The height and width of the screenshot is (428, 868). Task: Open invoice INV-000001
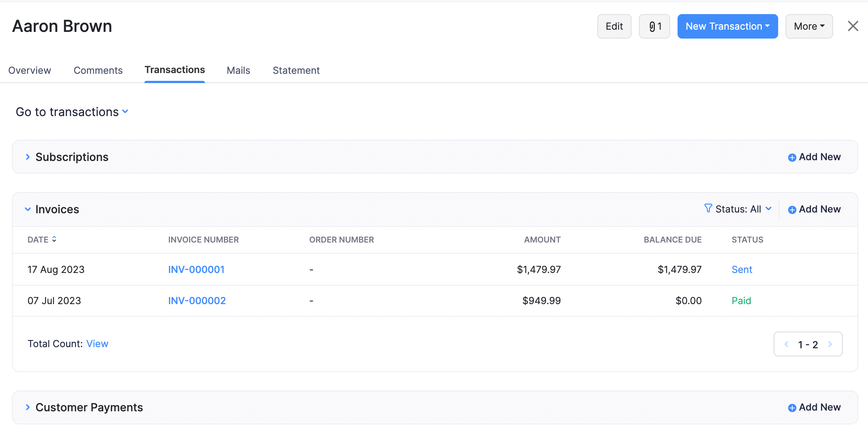(196, 269)
